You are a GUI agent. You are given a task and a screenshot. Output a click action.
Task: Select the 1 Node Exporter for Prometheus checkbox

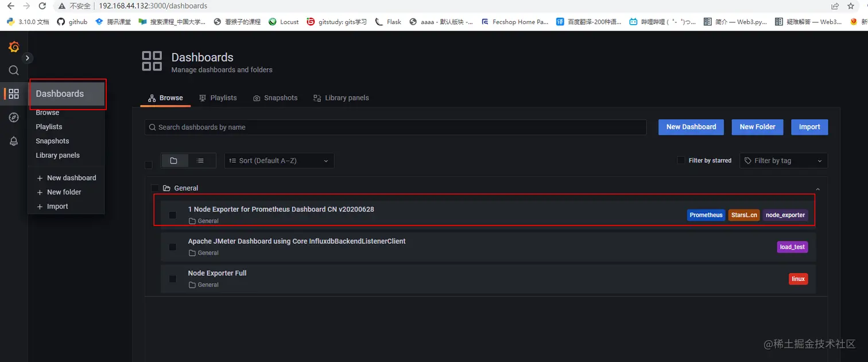coord(172,215)
